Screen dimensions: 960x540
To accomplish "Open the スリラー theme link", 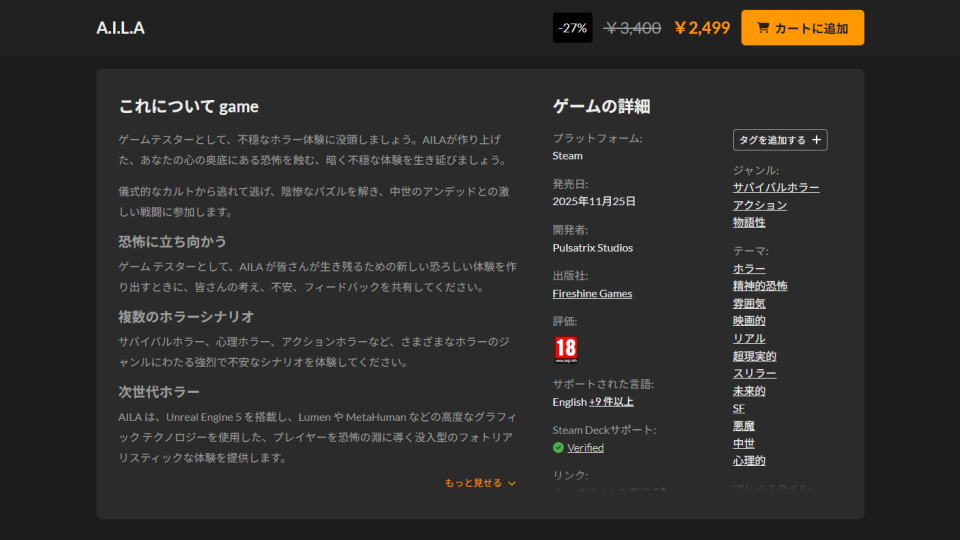I will tap(754, 373).
